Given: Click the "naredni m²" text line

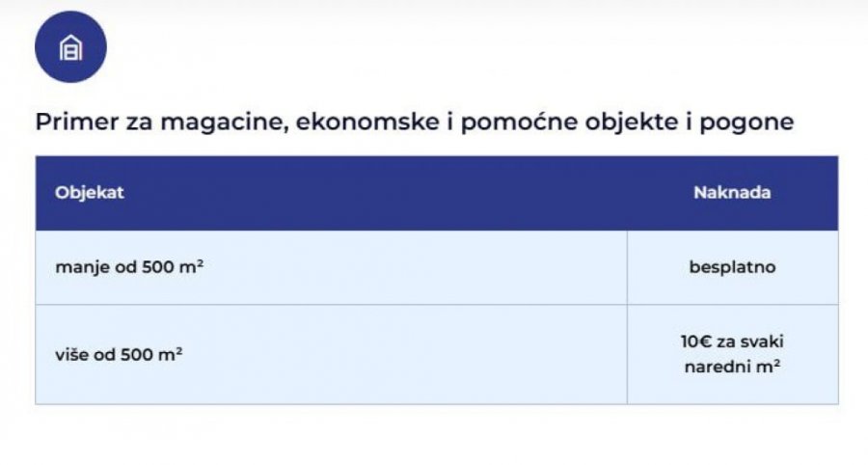Looking at the screenshot, I should (732, 367).
